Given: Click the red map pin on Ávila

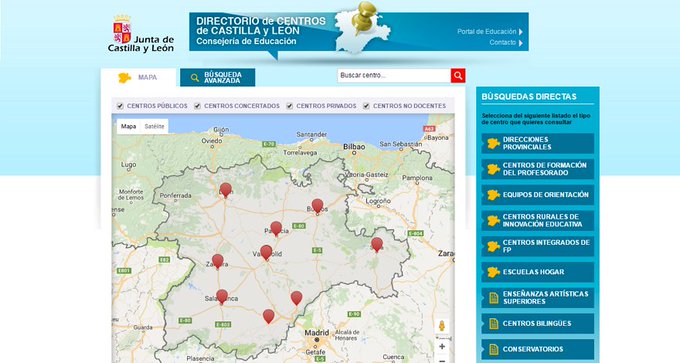Looking at the screenshot, I should coord(269,316).
